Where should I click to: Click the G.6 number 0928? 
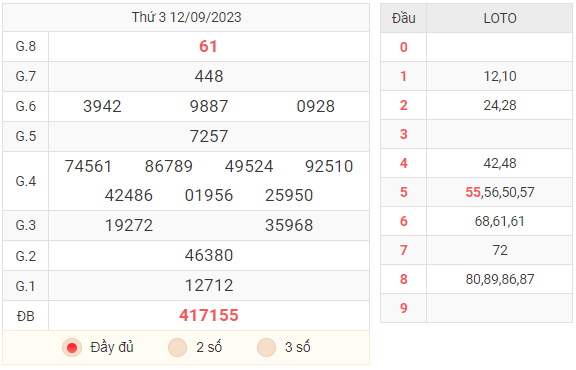(x=316, y=107)
